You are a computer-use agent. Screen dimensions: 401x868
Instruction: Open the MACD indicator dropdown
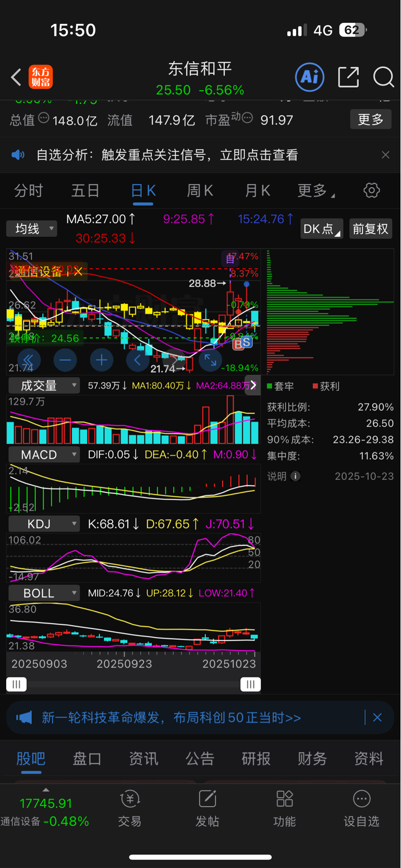44,455
